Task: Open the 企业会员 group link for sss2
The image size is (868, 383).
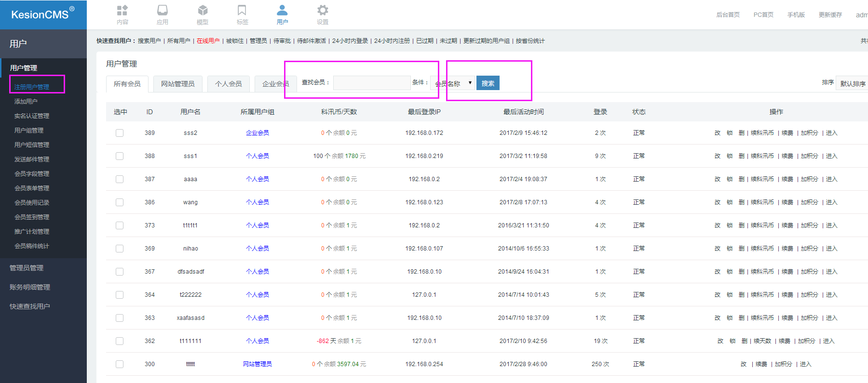Action: coord(258,133)
